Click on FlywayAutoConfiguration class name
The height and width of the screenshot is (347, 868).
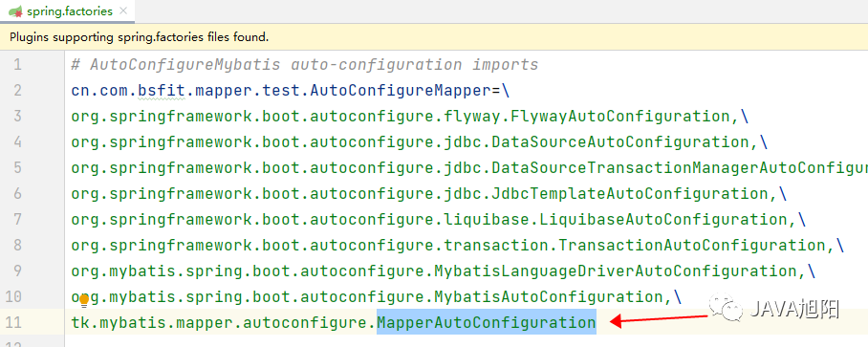click(x=621, y=117)
